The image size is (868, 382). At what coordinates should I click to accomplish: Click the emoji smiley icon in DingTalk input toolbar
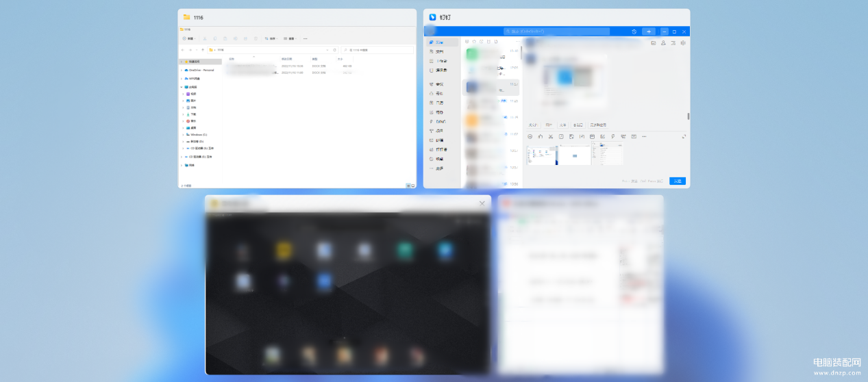[x=530, y=136]
